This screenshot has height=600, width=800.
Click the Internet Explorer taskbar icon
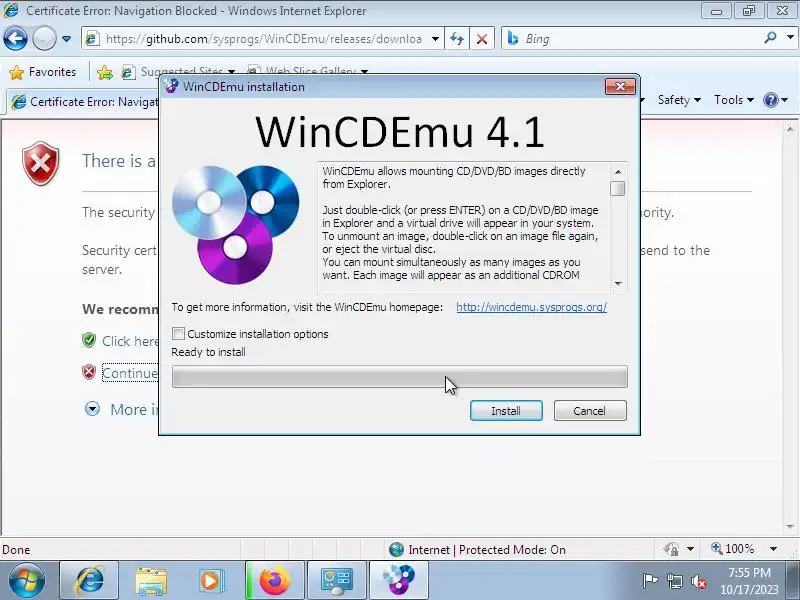click(x=89, y=581)
